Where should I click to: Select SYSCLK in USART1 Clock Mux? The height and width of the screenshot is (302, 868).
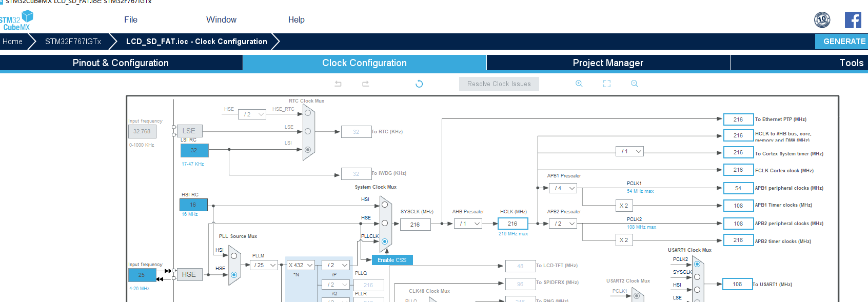(697, 277)
